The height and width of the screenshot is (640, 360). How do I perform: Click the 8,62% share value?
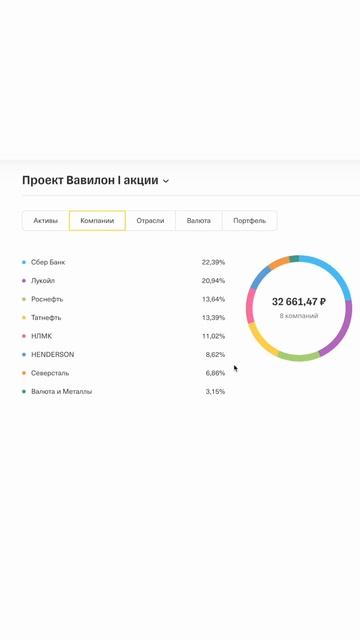pos(215,355)
